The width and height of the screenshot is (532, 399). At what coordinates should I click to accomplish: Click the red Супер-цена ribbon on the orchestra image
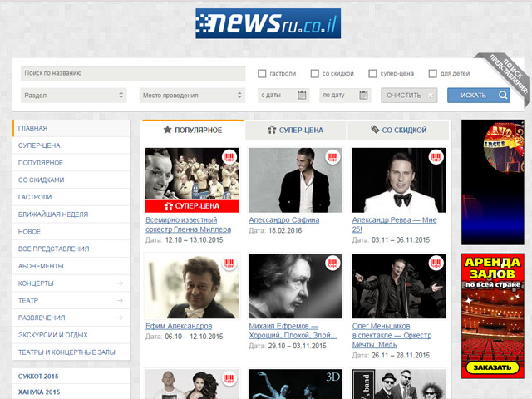pos(192,206)
